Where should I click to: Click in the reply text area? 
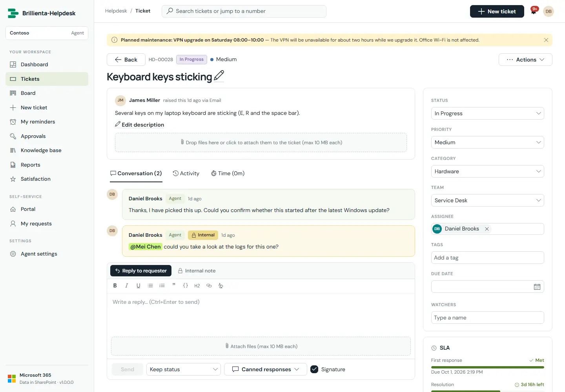tap(261, 314)
